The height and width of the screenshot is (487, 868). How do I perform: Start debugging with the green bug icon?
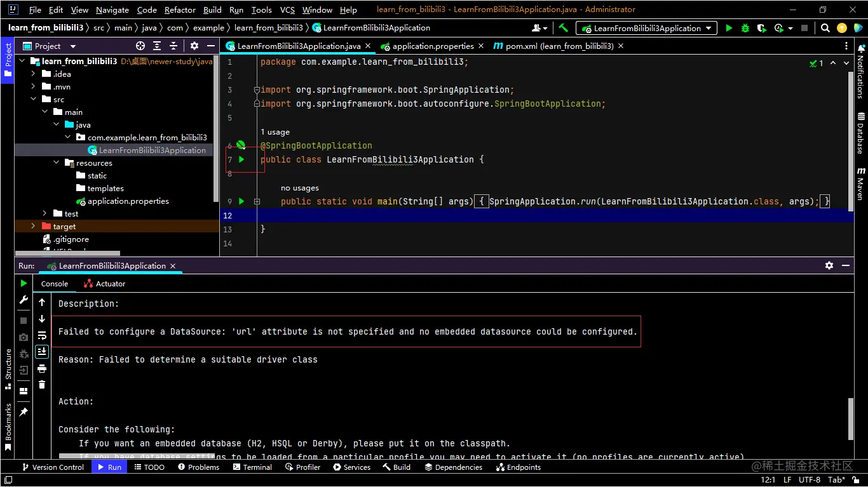pyautogui.click(x=745, y=28)
